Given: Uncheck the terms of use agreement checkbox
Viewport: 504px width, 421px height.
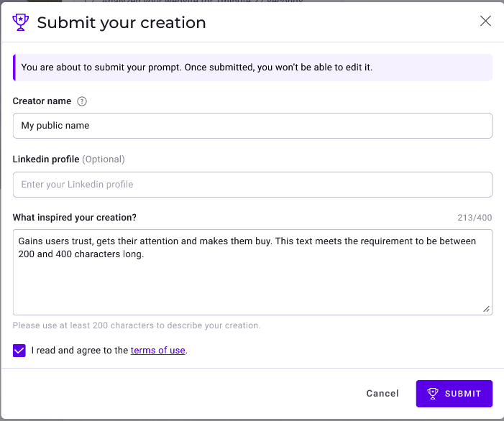Looking at the screenshot, I should (x=19, y=351).
